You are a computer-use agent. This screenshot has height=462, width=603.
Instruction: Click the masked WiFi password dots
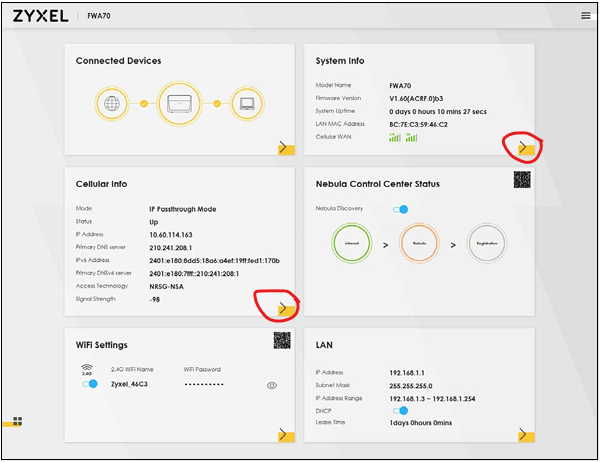204,384
